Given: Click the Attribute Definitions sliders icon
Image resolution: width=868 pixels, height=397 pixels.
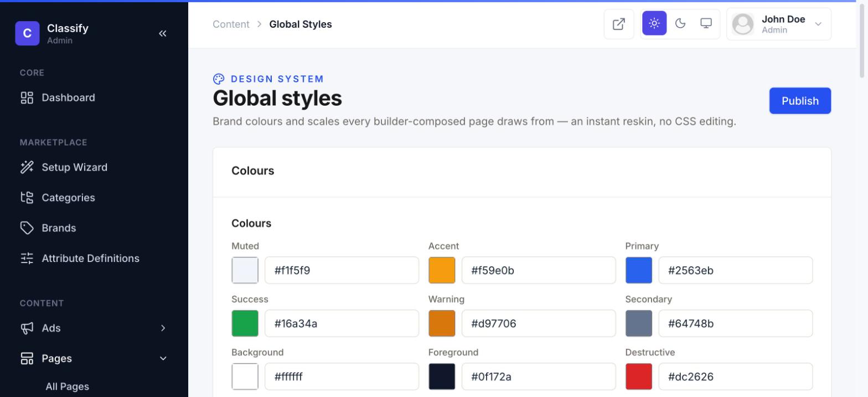Looking at the screenshot, I should coord(27,259).
